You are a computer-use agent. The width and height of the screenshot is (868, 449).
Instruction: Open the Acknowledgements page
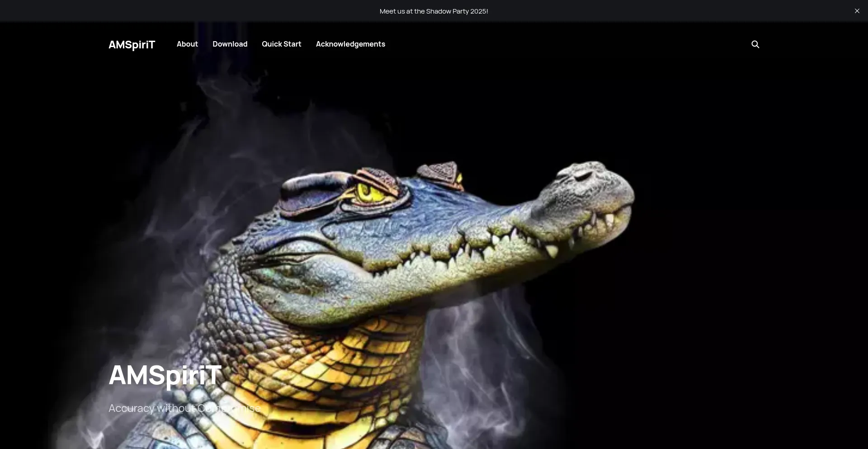[350, 44]
